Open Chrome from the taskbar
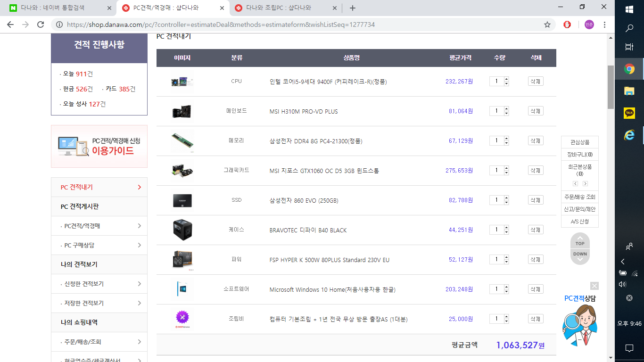The height and width of the screenshot is (362, 644). (629, 69)
